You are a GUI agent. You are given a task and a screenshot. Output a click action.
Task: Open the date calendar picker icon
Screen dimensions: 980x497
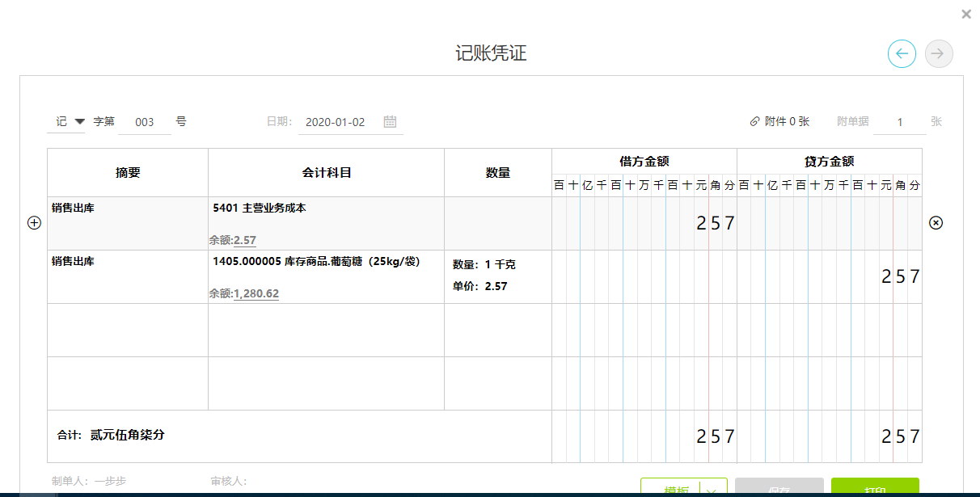390,122
